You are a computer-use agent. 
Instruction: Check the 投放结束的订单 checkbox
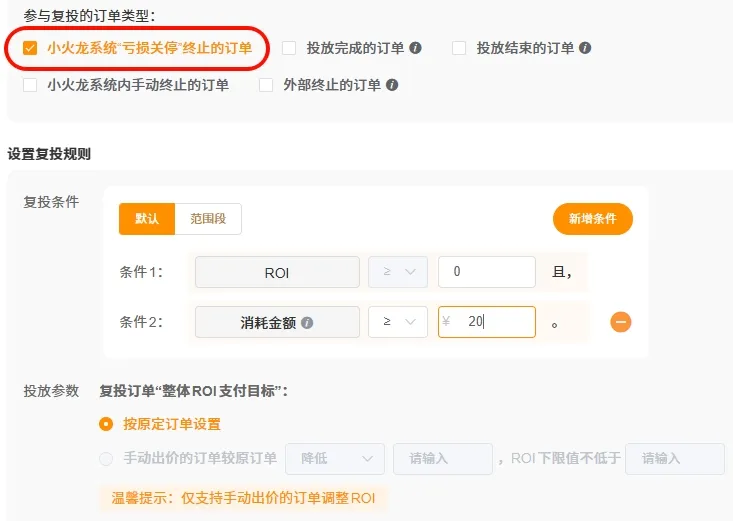coord(459,48)
